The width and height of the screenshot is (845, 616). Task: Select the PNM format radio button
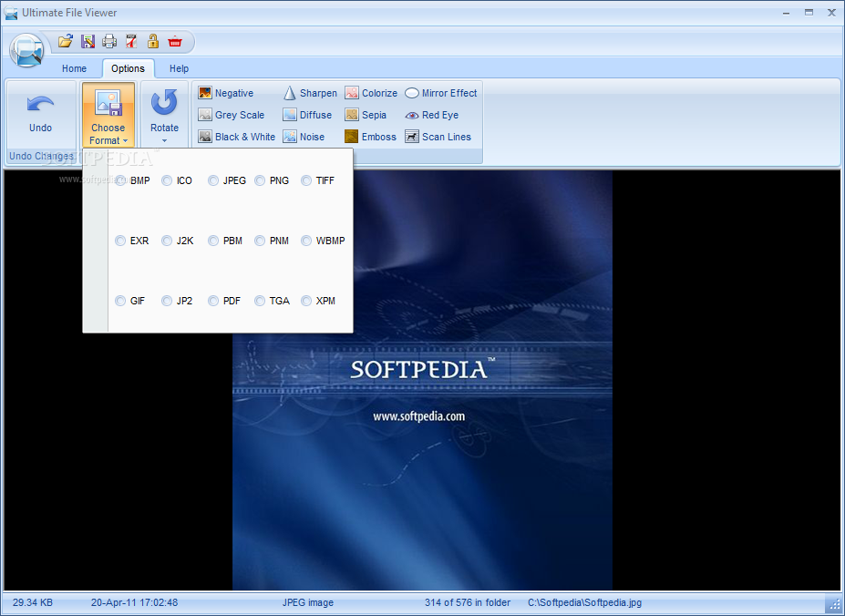tap(260, 241)
